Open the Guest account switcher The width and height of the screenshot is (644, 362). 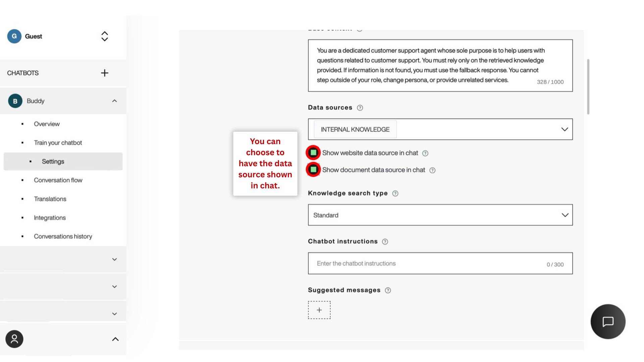coord(105,36)
